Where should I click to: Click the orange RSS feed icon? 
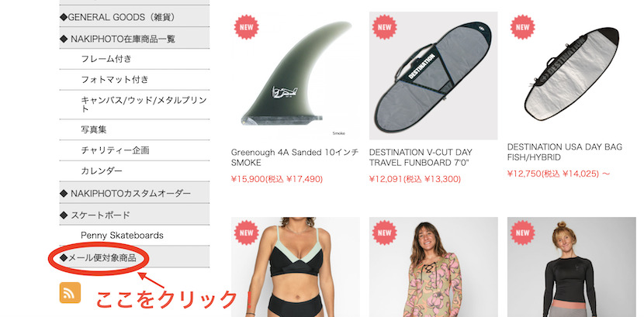(70, 293)
